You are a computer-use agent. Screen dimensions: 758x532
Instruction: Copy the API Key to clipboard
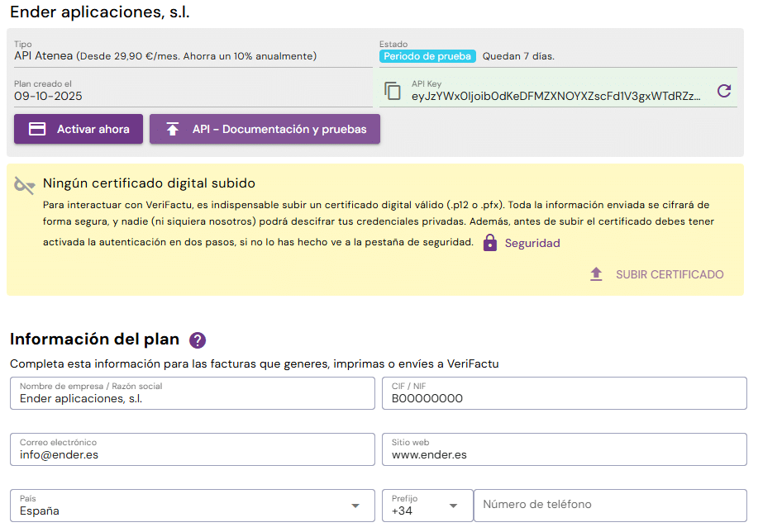[x=392, y=91]
